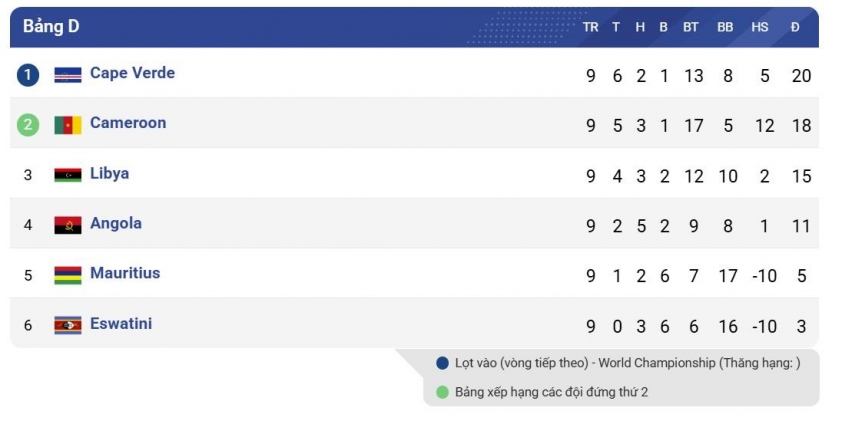Click the blue legend dot for qualification
This screenshot has height=424, width=842.
[443, 363]
